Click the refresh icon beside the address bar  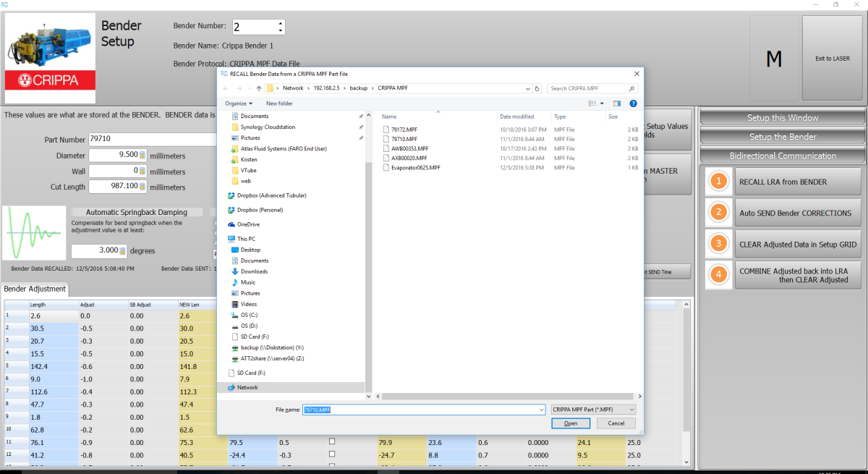[x=537, y=88]
